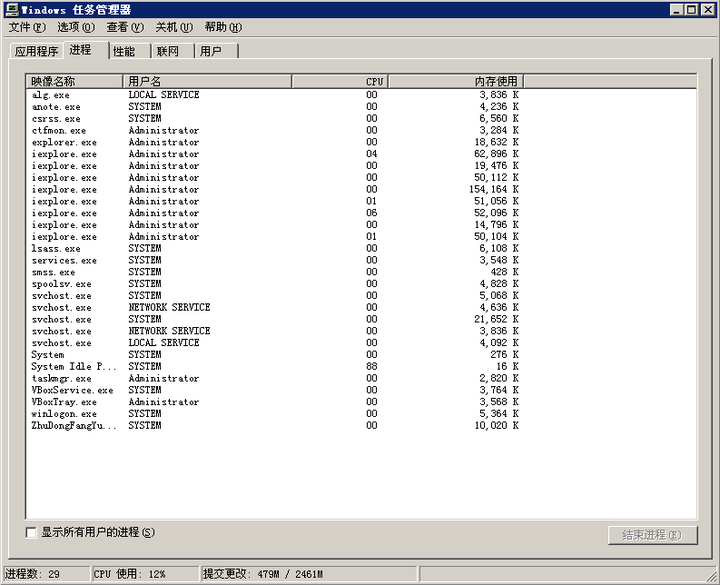Open the 关机(U) menu

tap(174, 28)
